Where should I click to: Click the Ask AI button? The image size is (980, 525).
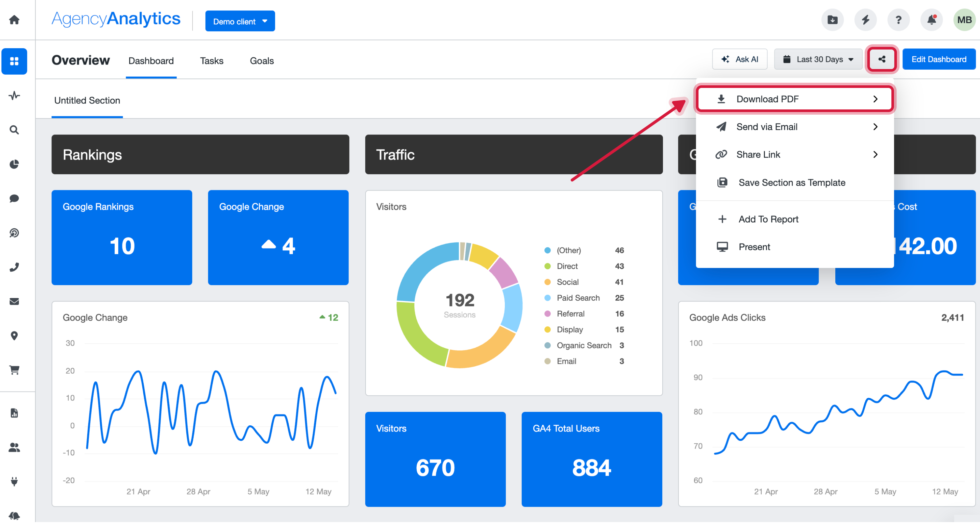coord(739,59)
